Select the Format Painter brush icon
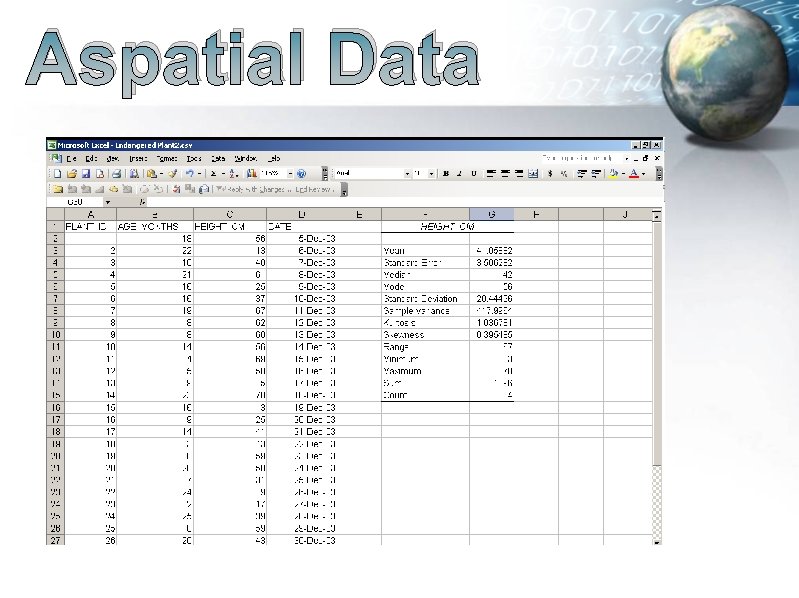The width and height of the screenshot is (799, 598). [x=173, y=174]
